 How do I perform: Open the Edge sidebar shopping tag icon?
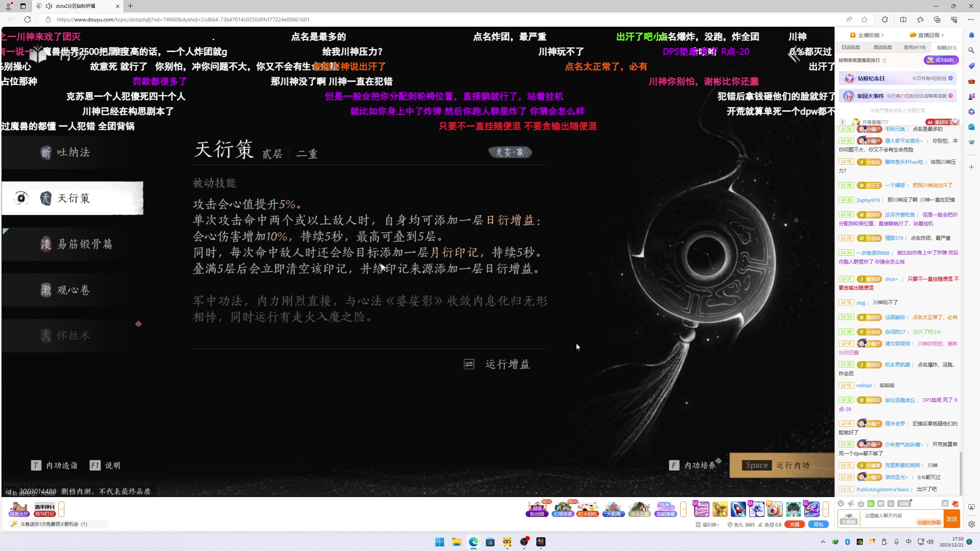pyautogui.click(x=972, y=66)
